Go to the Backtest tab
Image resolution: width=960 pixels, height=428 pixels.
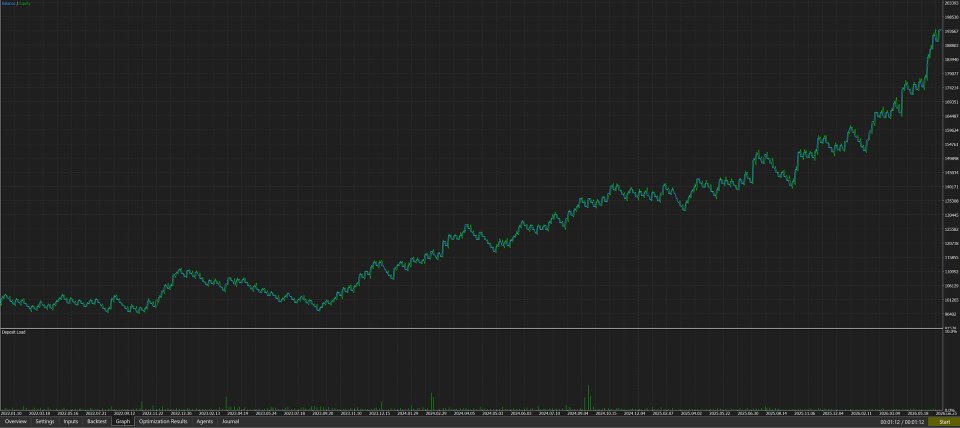pyautogui.click(x=97, y=421)
